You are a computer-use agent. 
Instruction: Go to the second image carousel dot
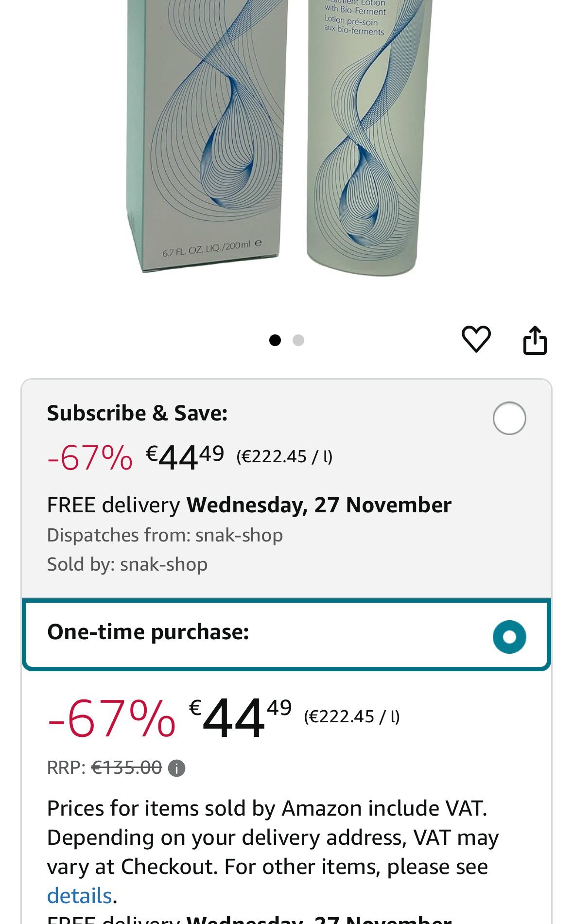[x=298, y=340]
